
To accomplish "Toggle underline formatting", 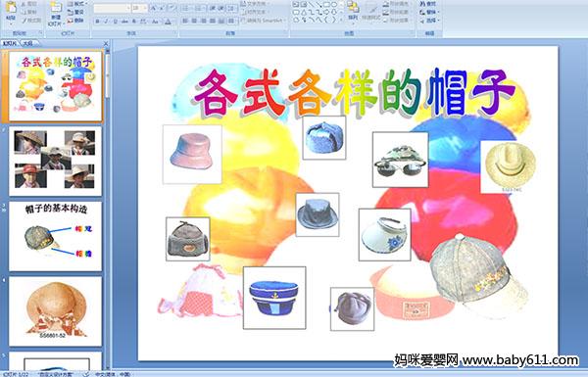I will click(x=115, y=22).
